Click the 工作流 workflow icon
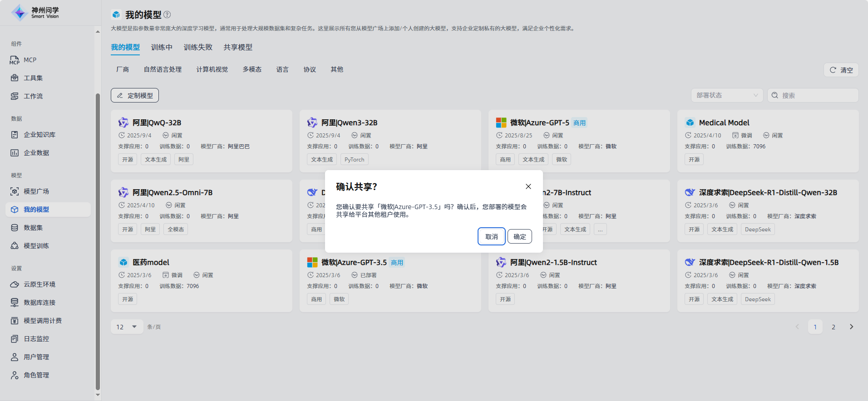Viewport: 868px width, 401px height. [x=15, y=96]
